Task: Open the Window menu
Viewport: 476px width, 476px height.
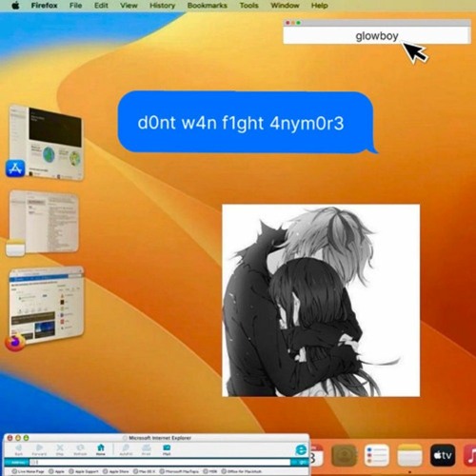Action: (285, 6)
